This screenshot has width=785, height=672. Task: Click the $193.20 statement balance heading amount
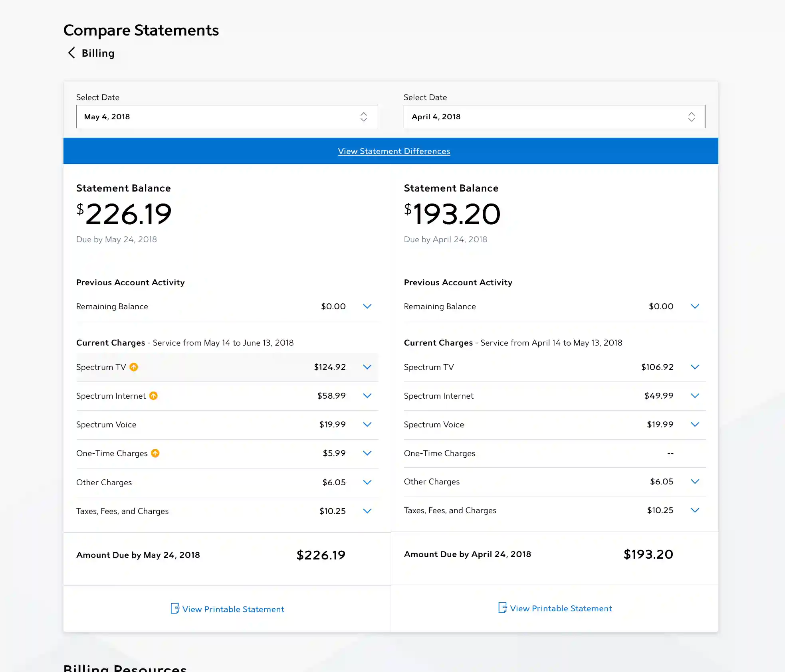pos(452,214)
